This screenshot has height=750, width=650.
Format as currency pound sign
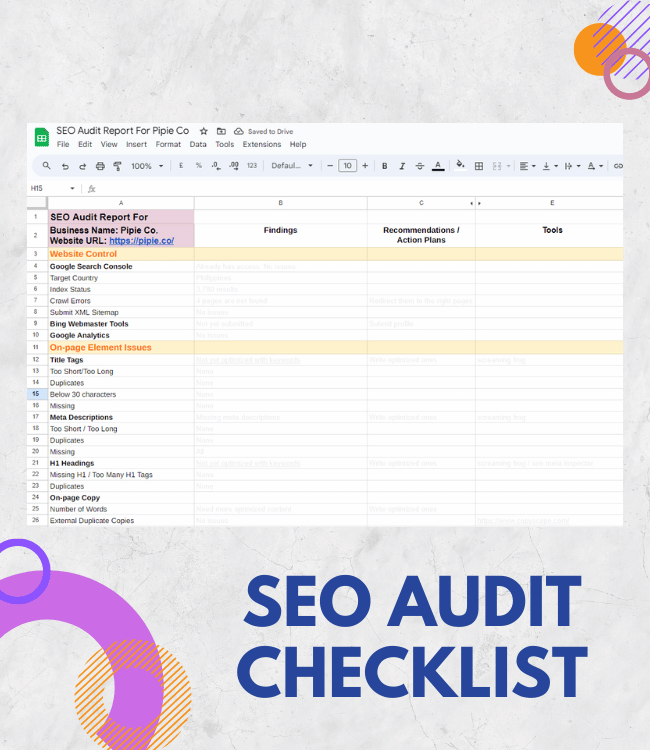click(x=181, y=165)
